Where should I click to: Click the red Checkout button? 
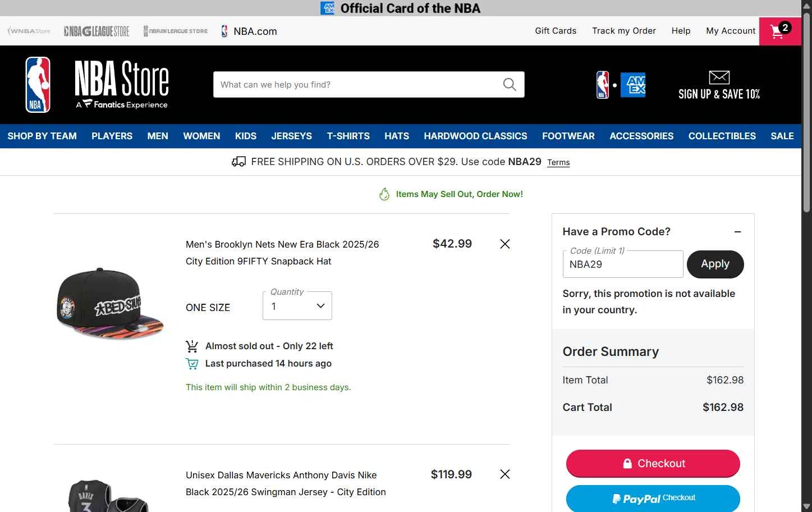653,464
